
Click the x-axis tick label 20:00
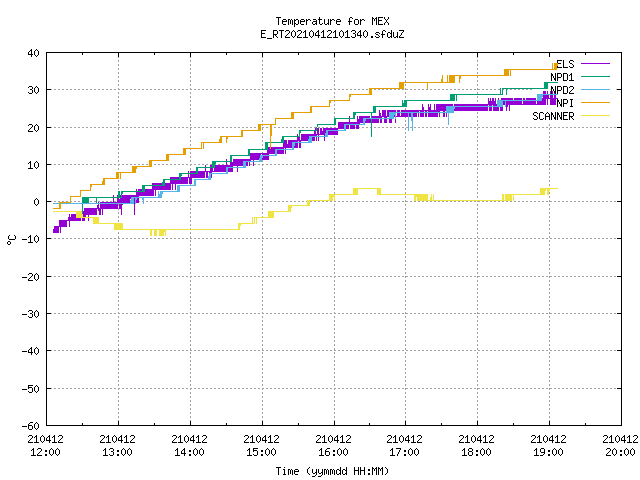pyautogui.click(x=620, y=452)
